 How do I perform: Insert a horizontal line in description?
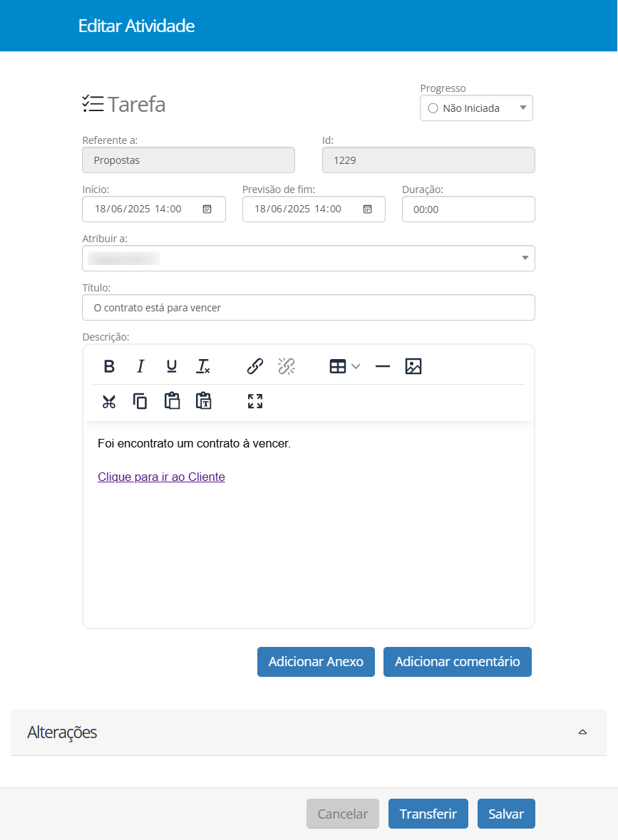pyautogui.click(x=383, y=366)
